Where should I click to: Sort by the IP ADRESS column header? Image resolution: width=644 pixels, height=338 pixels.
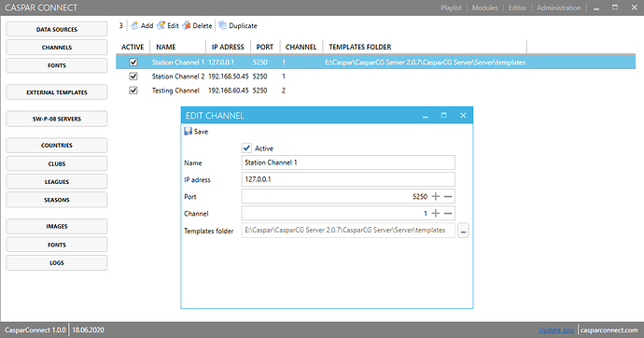pyautogui.click(x=228, y=47)
